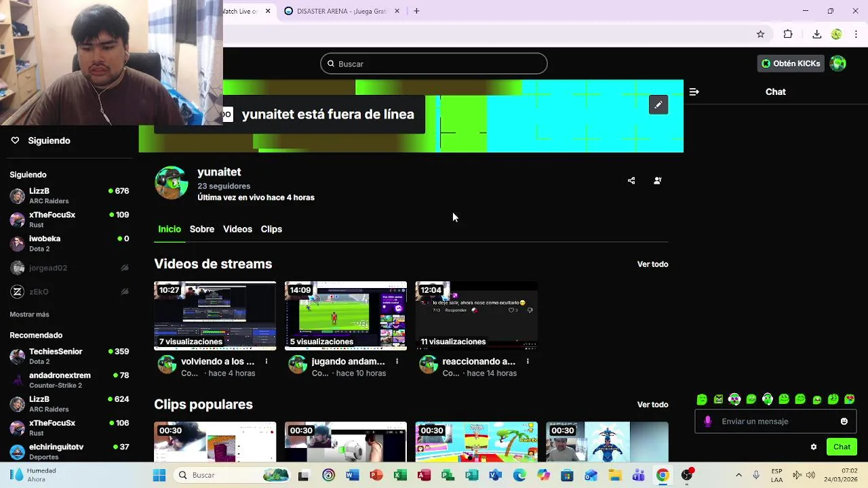
Task: Select the heart-eyes green emote
Action: 849,399
